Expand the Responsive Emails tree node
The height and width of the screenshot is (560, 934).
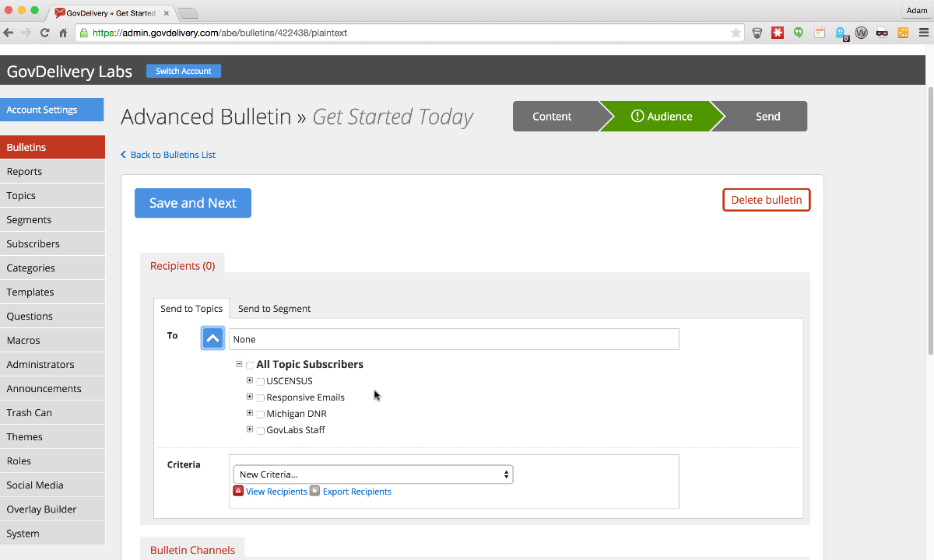pyautogui.click(x=250, y=397)
